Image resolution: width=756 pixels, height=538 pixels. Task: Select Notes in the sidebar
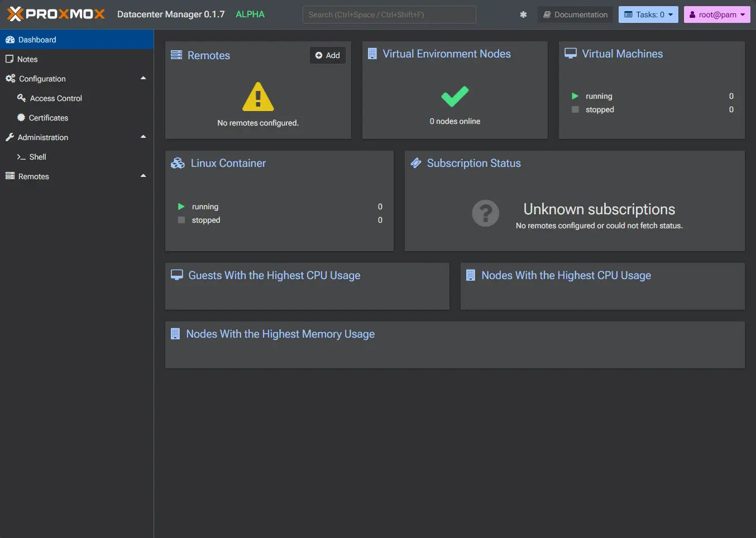(28, 59)
